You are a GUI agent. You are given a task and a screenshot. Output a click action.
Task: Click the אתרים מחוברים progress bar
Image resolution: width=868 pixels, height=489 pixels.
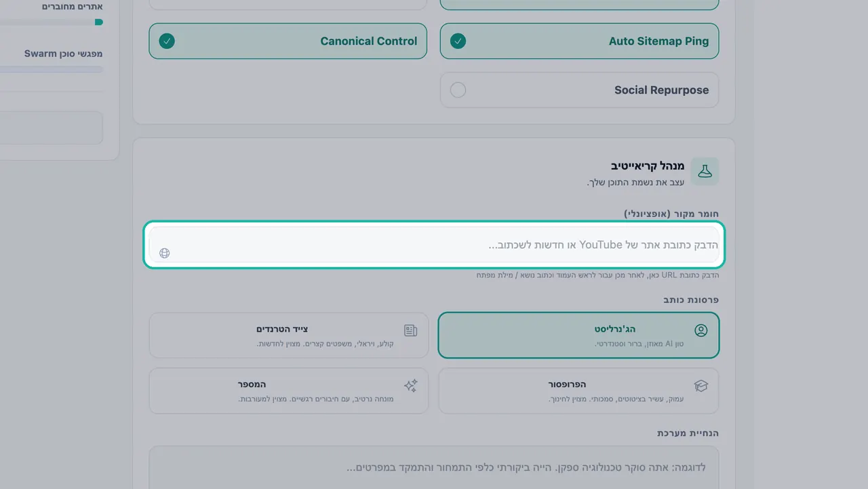(52, 22)
